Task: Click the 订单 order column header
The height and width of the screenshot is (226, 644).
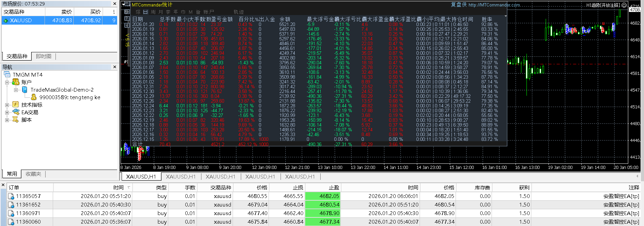Action: point(30,187)
